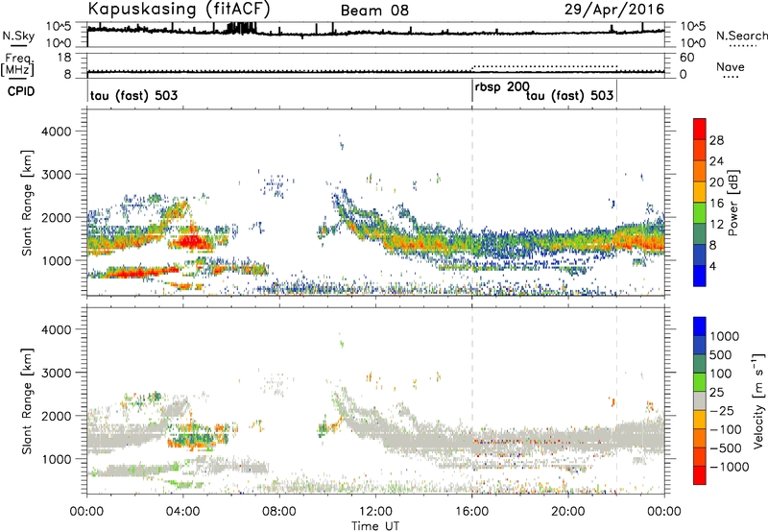Click the '18' frequency axis value
This screenshot has height=532, width=768.
pos(64,58)
